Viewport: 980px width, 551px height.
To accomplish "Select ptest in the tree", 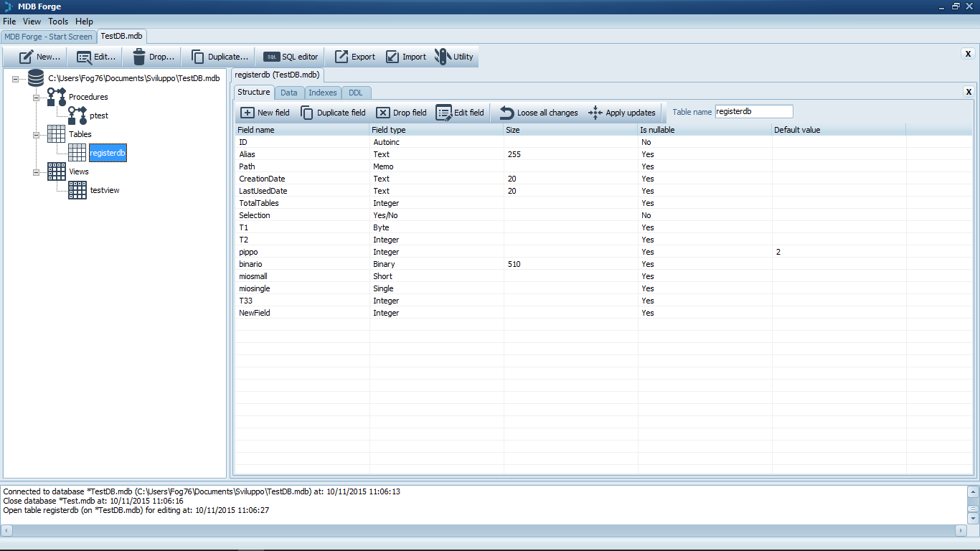I will tap(99, 116).
